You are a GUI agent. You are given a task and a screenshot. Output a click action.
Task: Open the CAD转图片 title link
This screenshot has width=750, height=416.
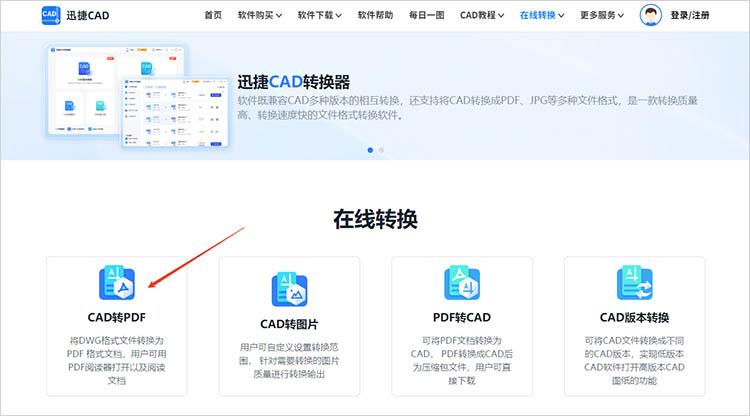(x=289, y=324)
